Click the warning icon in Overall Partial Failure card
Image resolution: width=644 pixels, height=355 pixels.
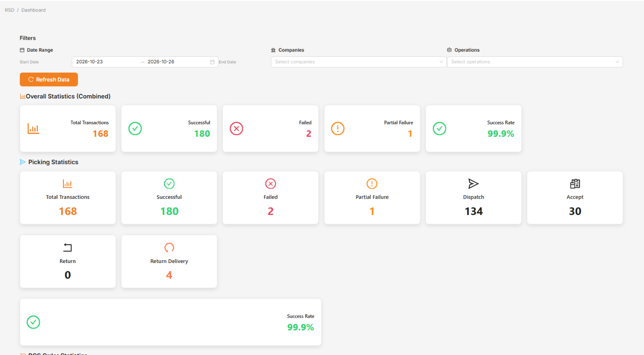338,129
